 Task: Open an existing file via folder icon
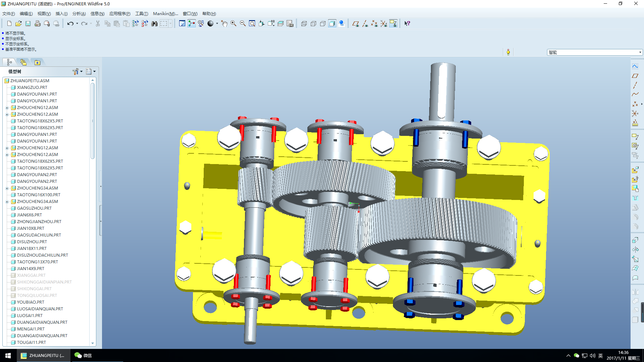click(19, 23)
